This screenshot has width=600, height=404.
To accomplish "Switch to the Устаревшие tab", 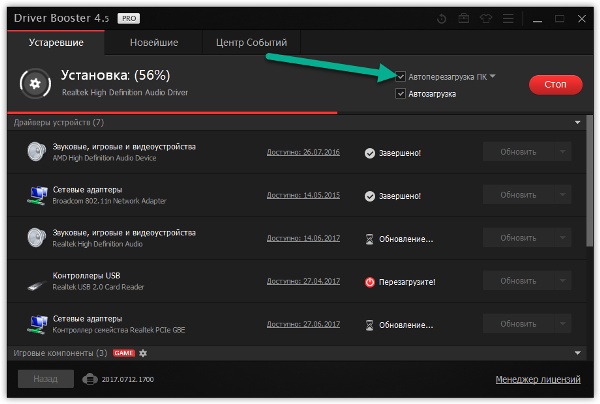I will coord(56,42).
